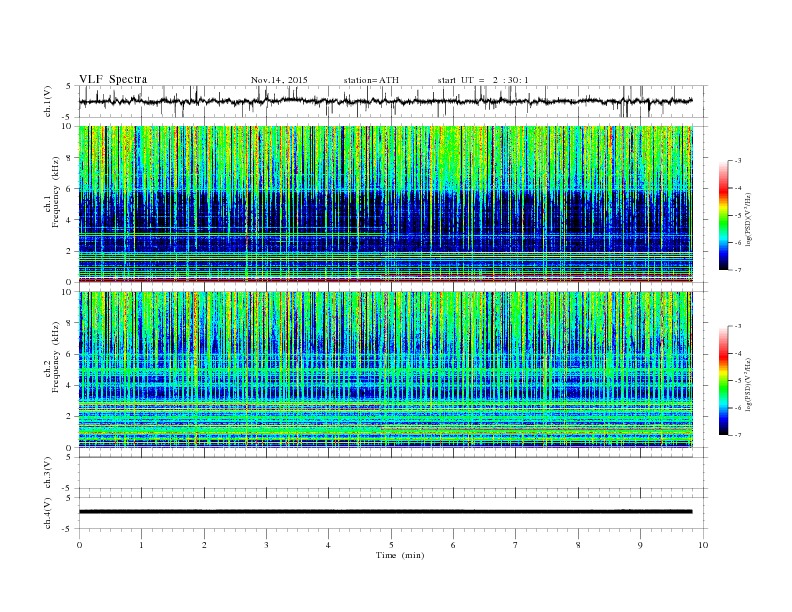Image resolution: width=792 pixels, height=612 pixels.
Task: Click time axis tick label "3"
Action: click(266, 545)
